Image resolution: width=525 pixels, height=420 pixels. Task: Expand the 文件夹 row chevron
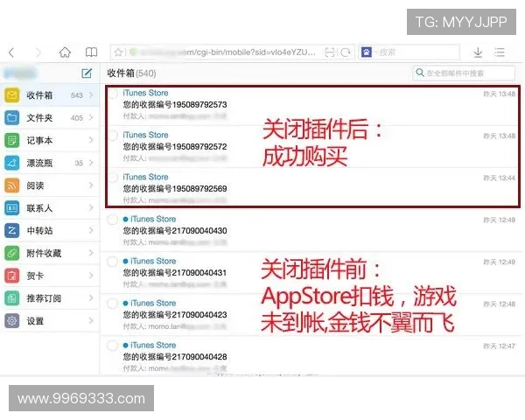point(91,117)
